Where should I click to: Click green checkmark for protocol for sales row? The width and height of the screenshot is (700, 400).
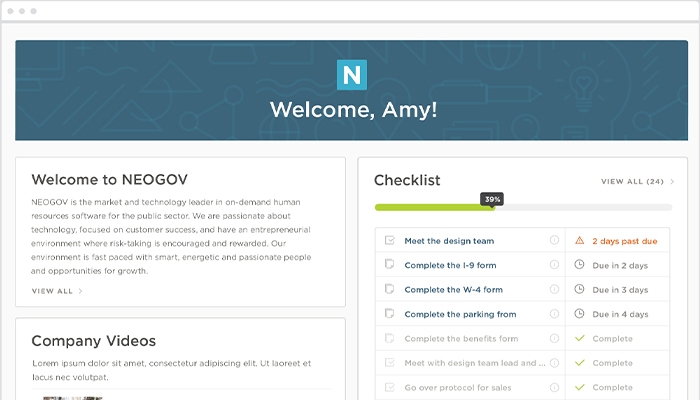(x=579, y=388)
